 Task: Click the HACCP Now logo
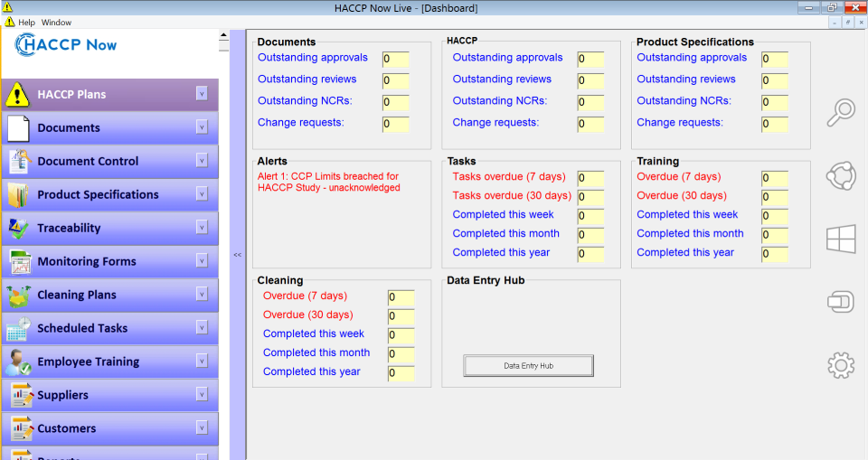[x=65, y=45]
